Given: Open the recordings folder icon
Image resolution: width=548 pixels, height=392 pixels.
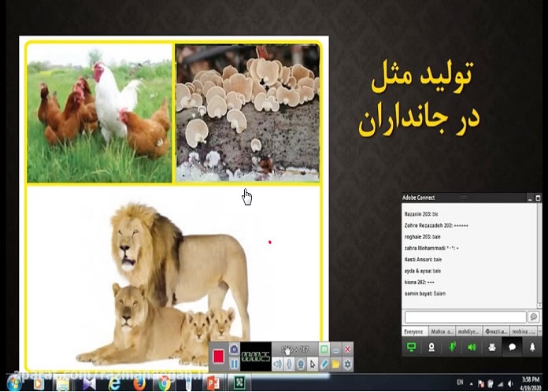Looking at the screenshot, I should coord(335,364).
